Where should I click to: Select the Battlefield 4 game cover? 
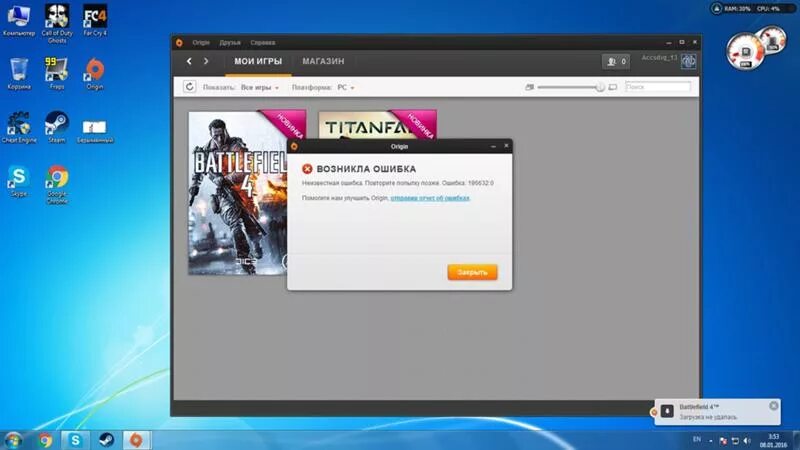tap(238, 193)
